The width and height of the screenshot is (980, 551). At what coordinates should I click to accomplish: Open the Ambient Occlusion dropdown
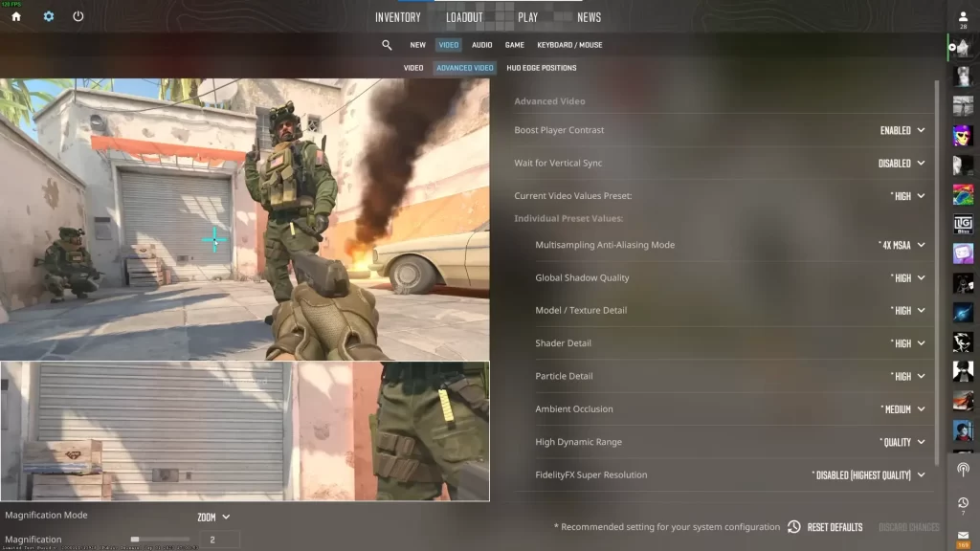(903, 409)
